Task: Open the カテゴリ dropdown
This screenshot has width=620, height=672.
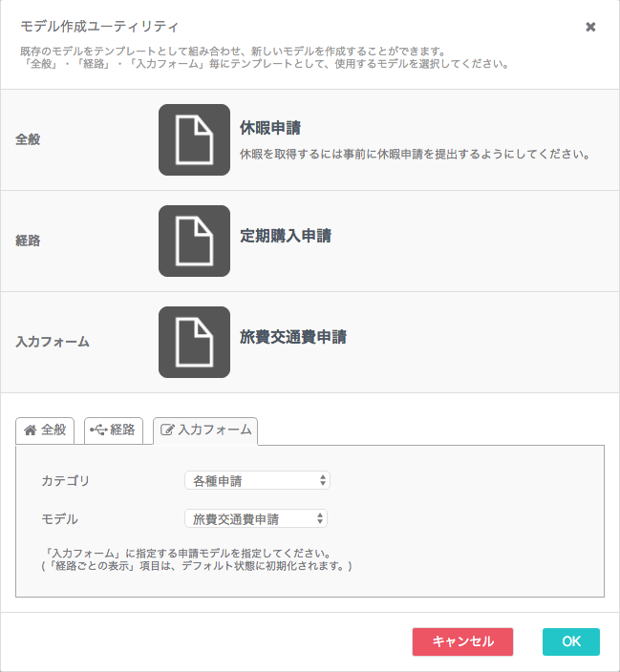Action: (x=257, y=480)
